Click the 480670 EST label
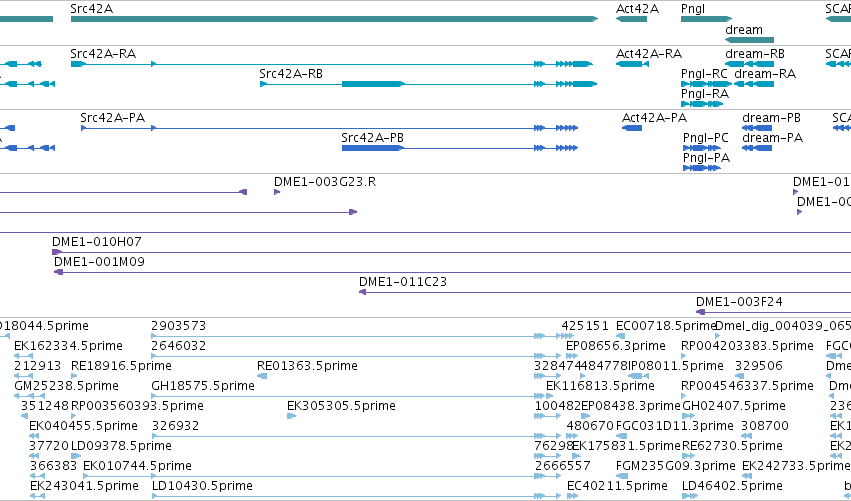Image resolution: width=851 pixels, height=501 pixels. coord(590,426)
